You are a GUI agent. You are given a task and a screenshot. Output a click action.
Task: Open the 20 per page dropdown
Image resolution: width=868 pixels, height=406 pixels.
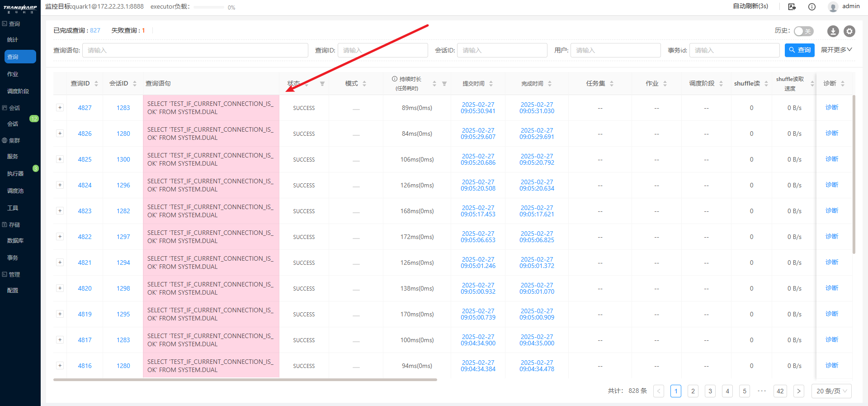tap(831, 391)
